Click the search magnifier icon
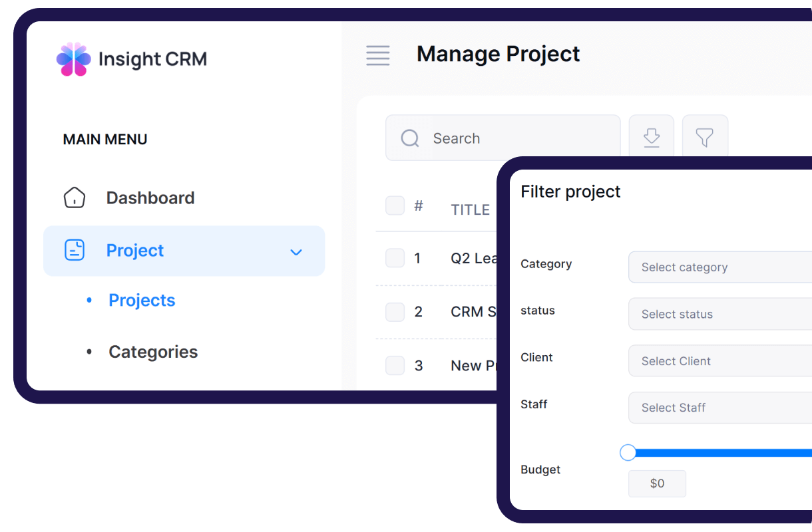Viewport: 812px width, 532px height. (x=410, y=138)
